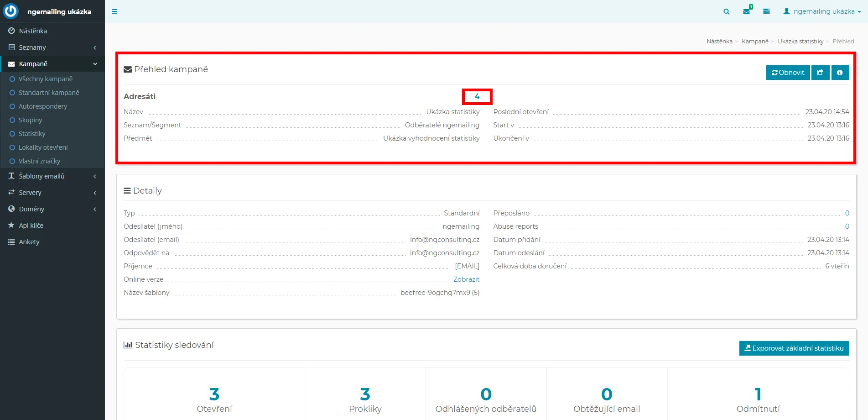
Task: Click the share campaign icon button
Action: pyautogui.click(x=820, y=73)
